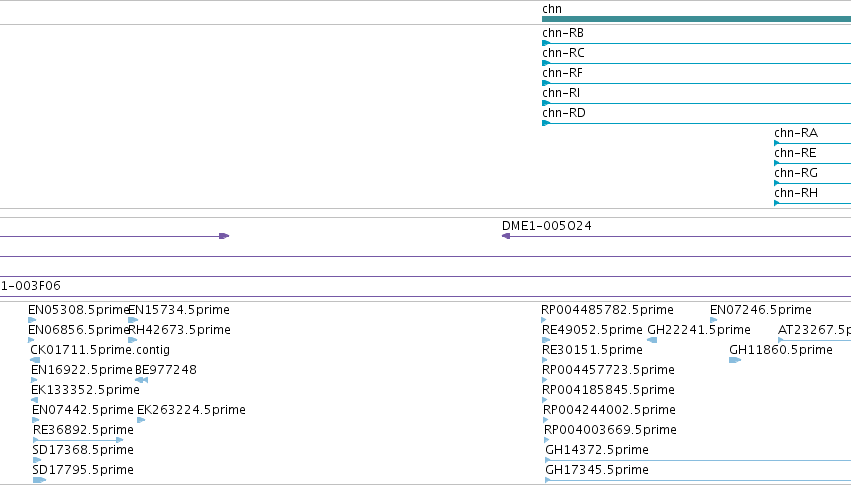Select EST EN07246.5prime

click(x=760, y=310)
